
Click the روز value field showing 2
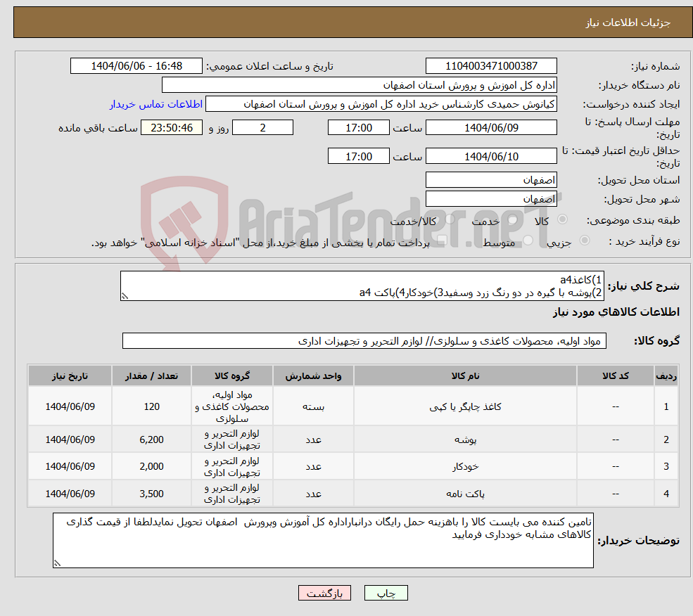[x=262, y=127]
